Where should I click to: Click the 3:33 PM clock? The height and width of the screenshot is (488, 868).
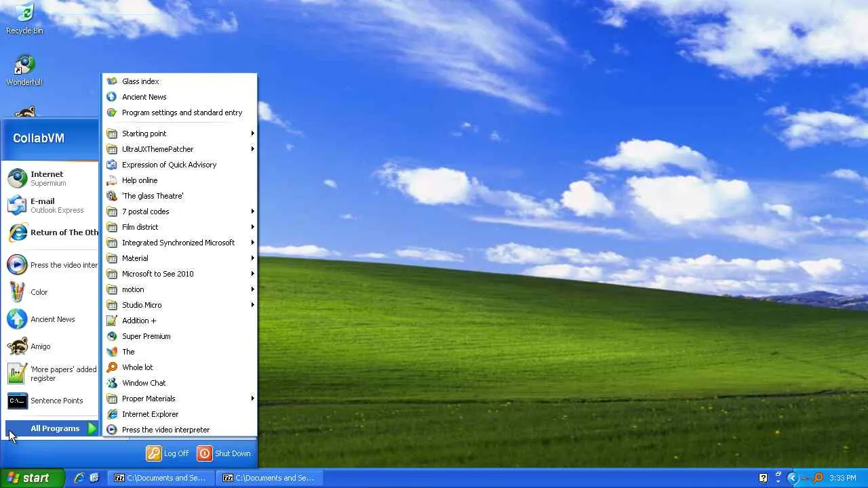[x=843, y=478]
